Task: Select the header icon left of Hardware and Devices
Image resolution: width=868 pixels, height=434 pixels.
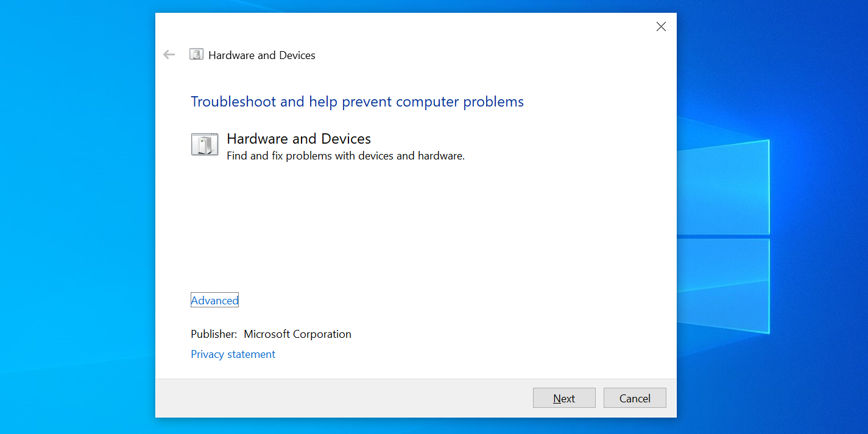Action: tap(196, 54)
